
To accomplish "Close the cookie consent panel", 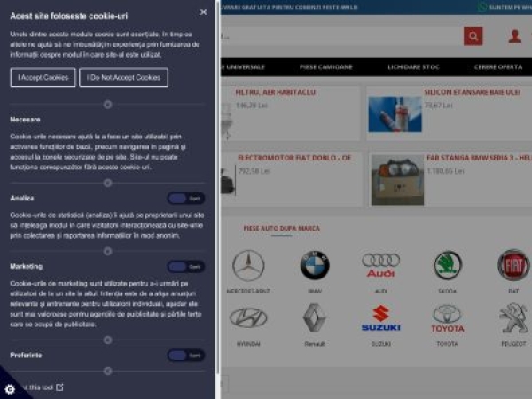I will click(x=203, y=12).
